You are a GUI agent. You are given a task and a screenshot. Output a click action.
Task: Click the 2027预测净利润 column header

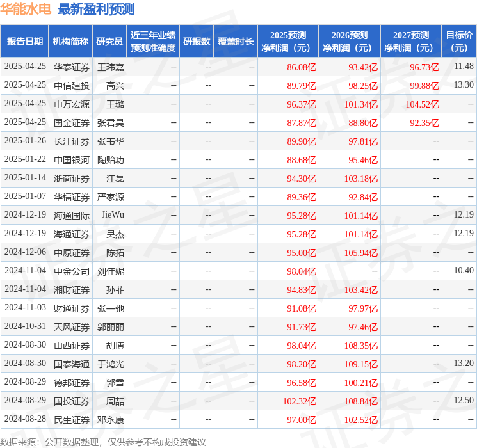click(x=411, y=41)
